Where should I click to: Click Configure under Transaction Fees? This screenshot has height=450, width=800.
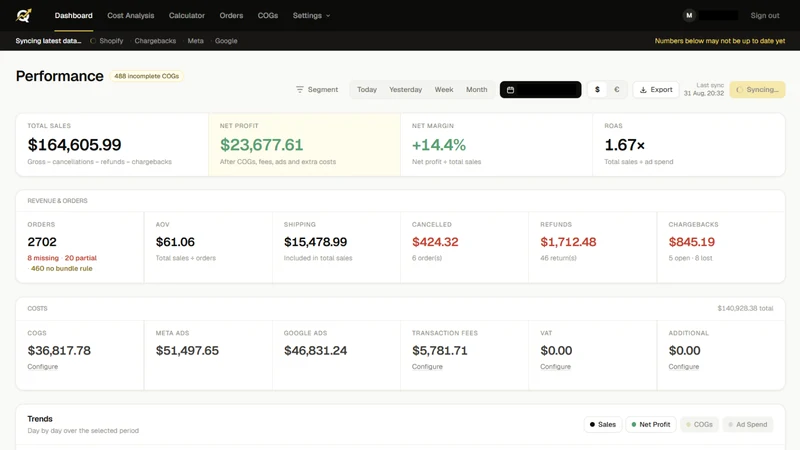pyautogui.click(x=427, y=367)
